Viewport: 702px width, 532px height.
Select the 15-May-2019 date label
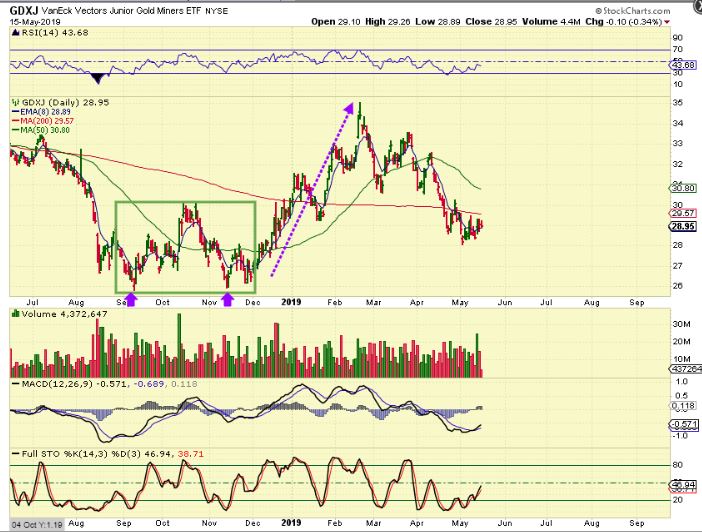point(35,22)
